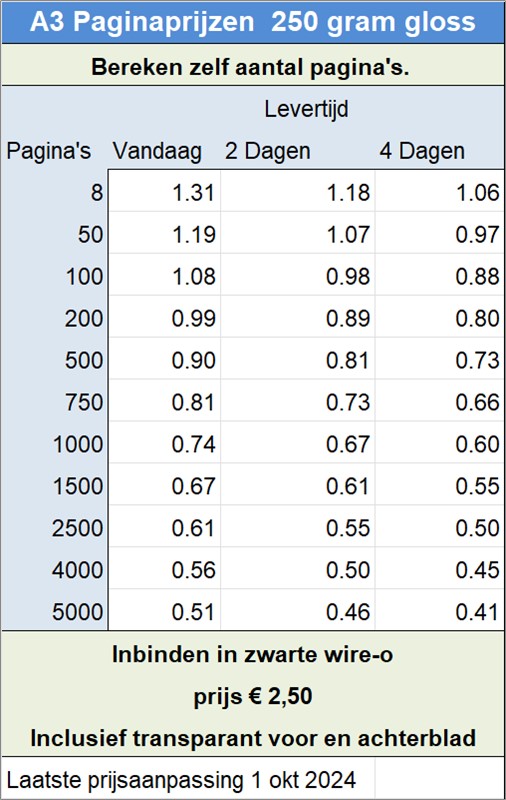Image resolution: width=506 pixels, height=800 pixels.
Task: Click the A3 Paginaprijzen 250 gram gloss header
Action: [x=253, y=22]
